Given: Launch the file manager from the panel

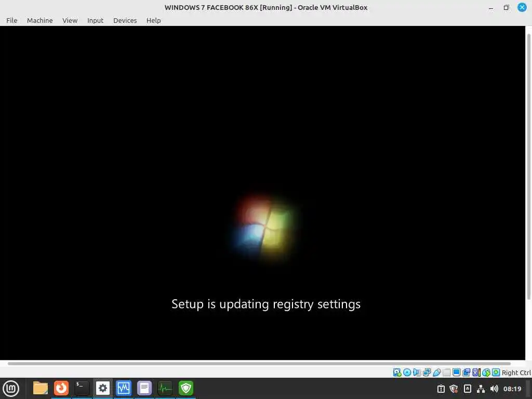Looking at the screenshot, I should (41, 388).
